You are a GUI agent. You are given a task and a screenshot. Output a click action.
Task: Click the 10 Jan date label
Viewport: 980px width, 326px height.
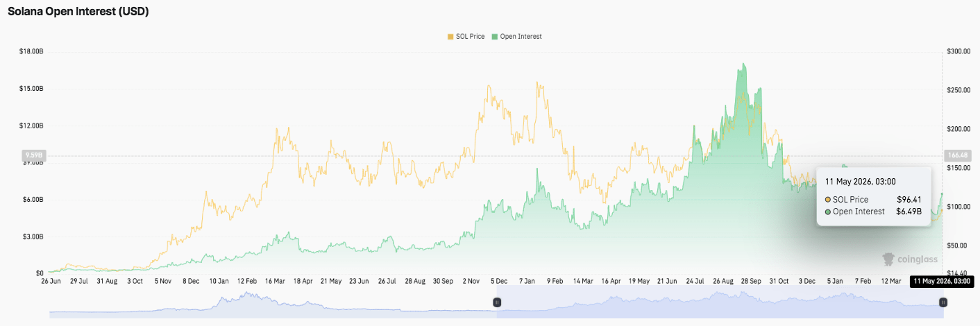219,281
